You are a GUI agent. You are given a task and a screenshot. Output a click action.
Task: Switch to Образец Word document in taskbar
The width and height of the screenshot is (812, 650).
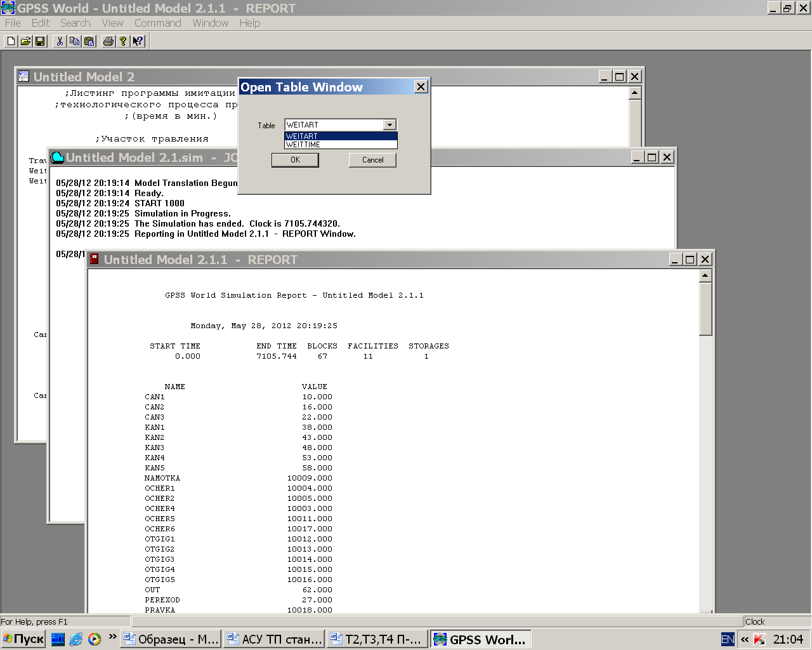[x=171, y=639]
